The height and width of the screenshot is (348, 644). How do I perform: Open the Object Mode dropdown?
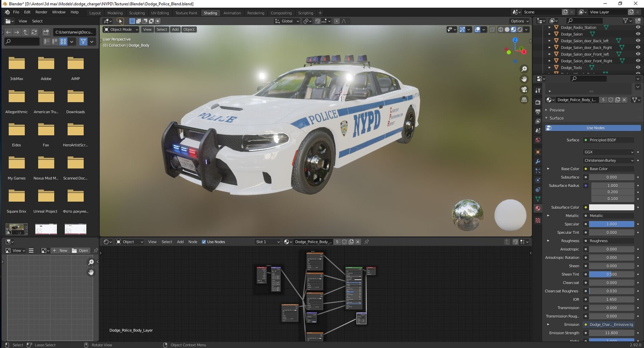pos(121,29)
